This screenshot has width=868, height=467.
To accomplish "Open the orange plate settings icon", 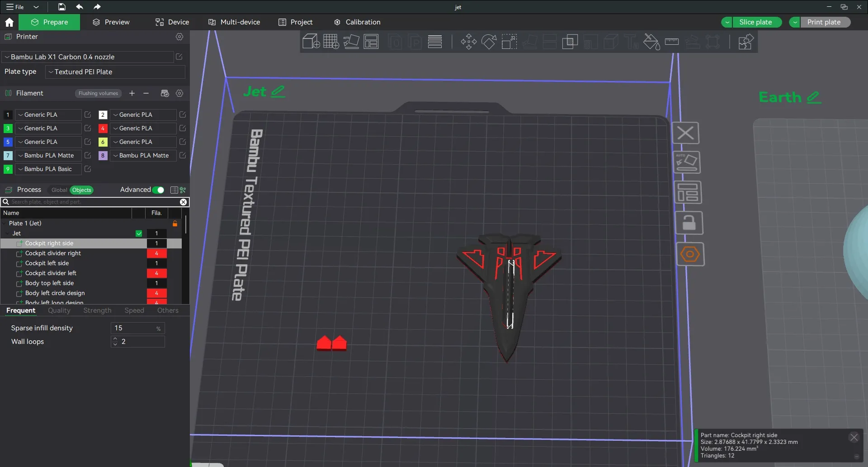I will [x=690, y=254].
